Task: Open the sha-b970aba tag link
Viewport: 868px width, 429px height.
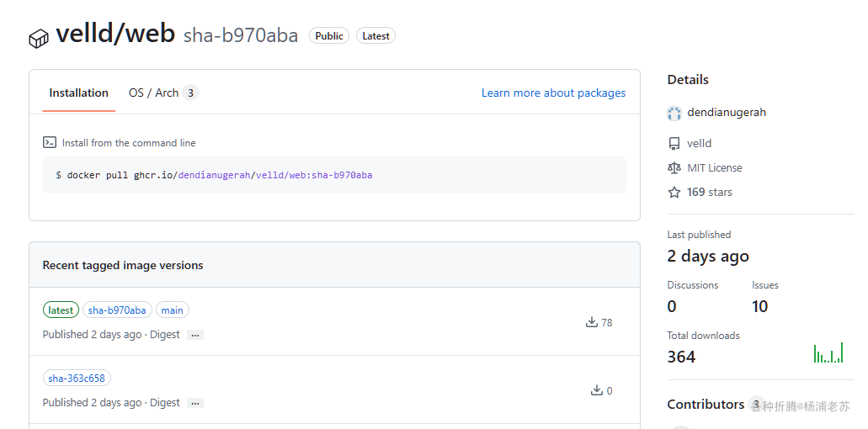Action: click(x=117, y=310)
